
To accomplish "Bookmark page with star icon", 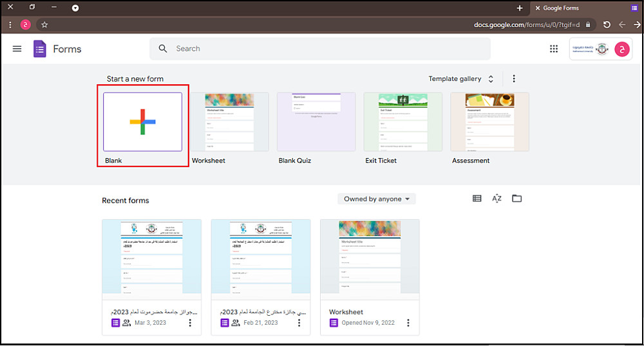I will pos(44,24).
